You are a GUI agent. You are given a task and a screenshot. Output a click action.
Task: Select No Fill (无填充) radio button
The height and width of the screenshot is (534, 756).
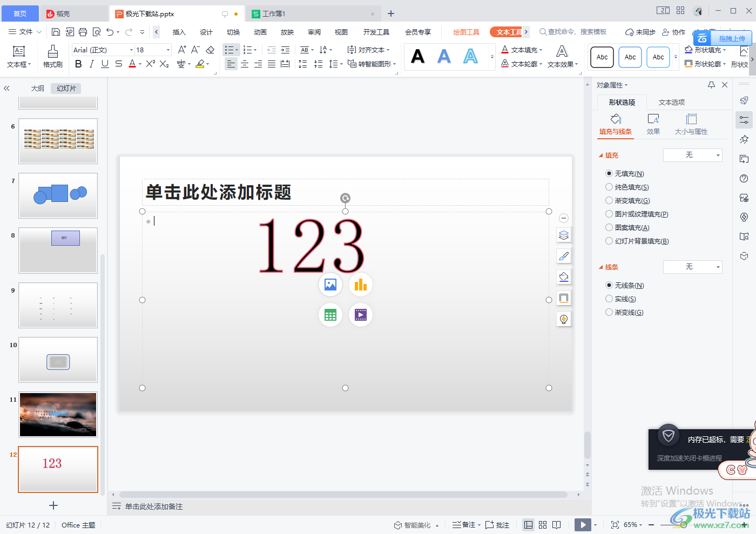609,173
